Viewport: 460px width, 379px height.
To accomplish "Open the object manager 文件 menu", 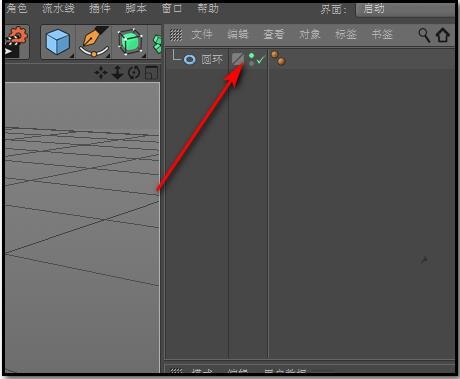I will pos(202,34).
